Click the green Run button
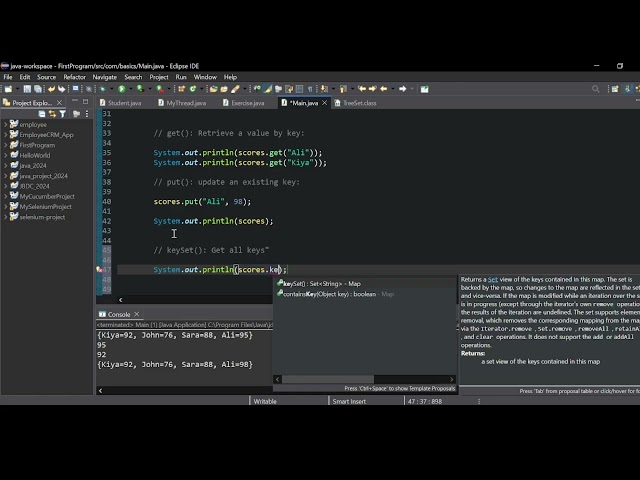640x480 pixels. point(122,89)
